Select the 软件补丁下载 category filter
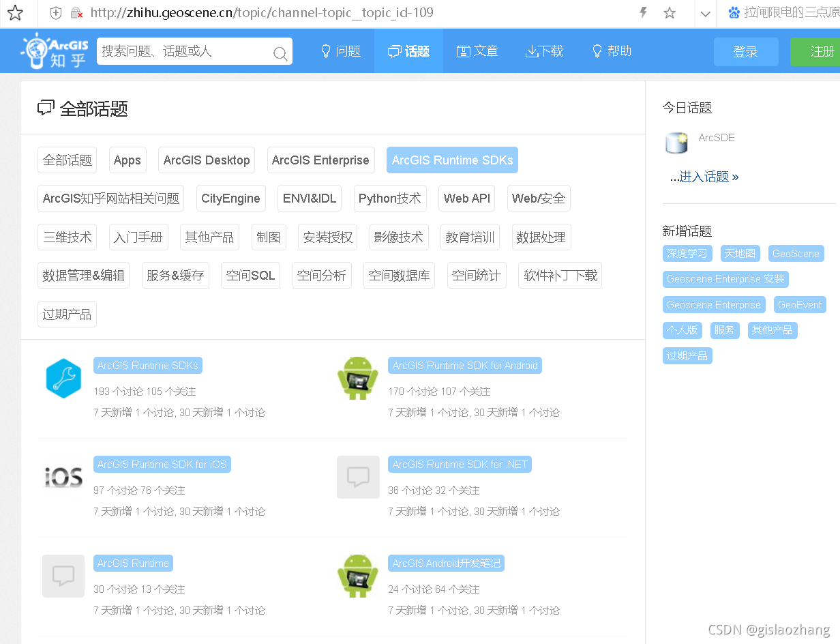 pyautogui.click(x=560, y=276)
